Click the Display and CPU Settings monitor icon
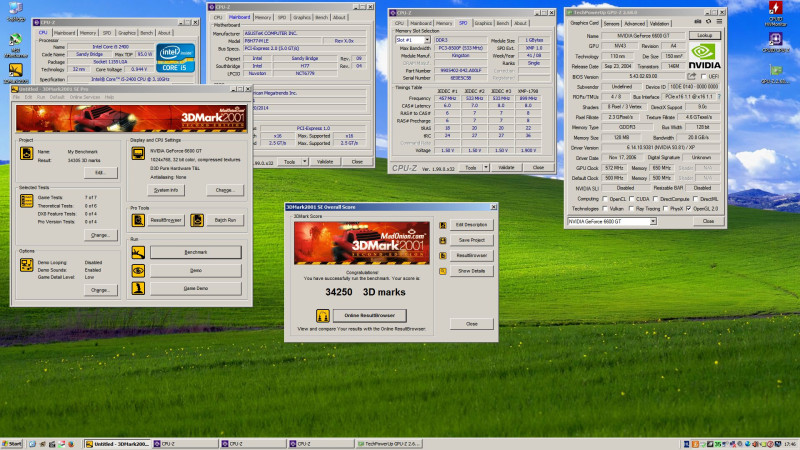 (138, 153)
